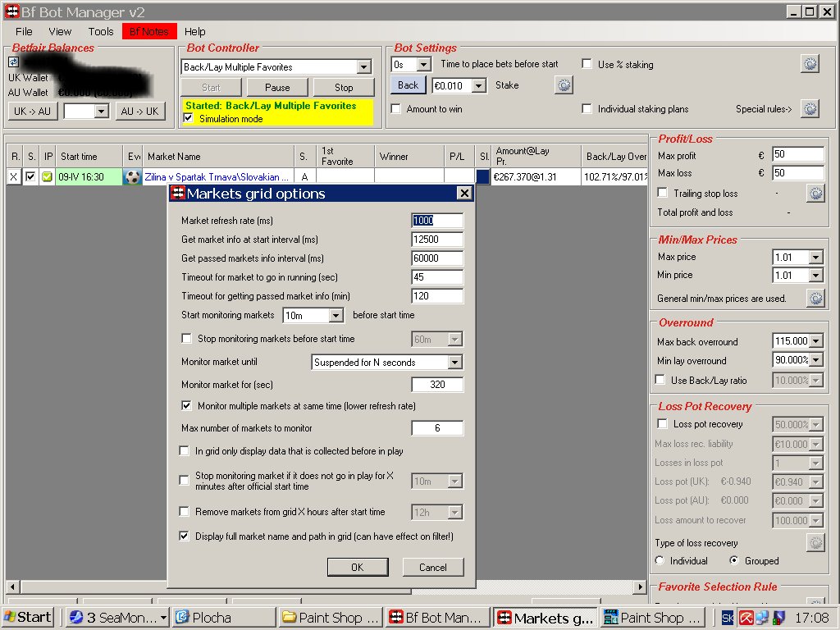Image resolution: width=840 pixels, height=630 pixels.
Task: Open the File menu
Action: coord(24,32)
